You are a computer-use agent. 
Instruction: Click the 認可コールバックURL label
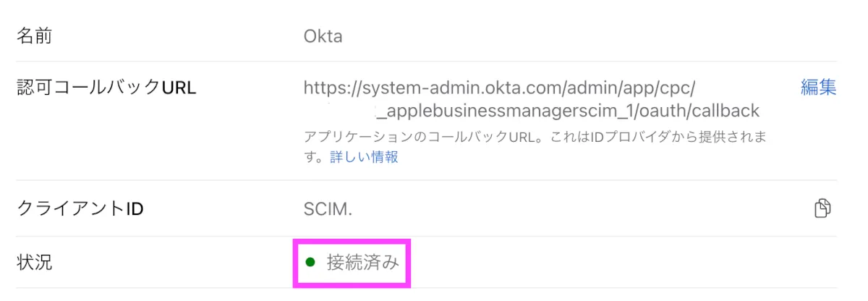pos(106,88)
